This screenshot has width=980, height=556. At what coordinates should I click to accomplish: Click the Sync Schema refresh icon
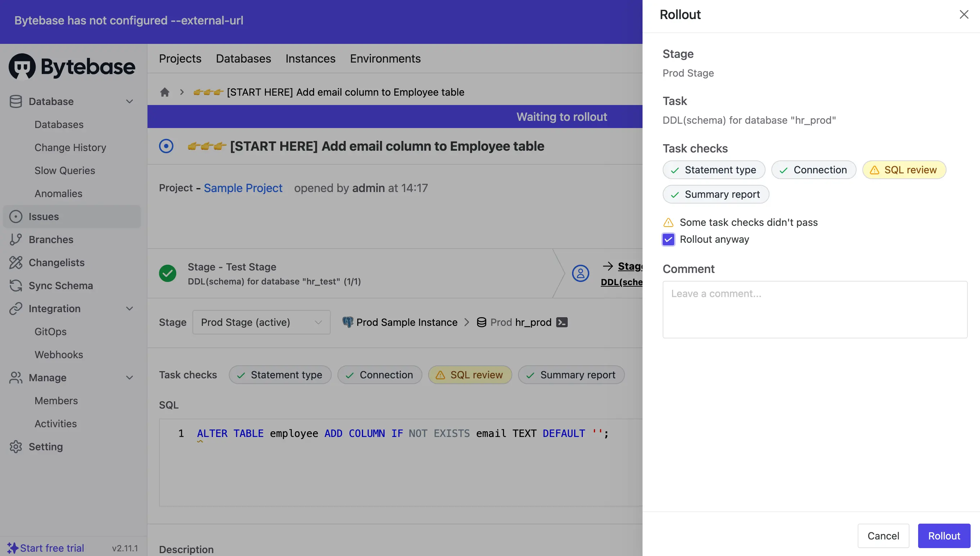16,286
